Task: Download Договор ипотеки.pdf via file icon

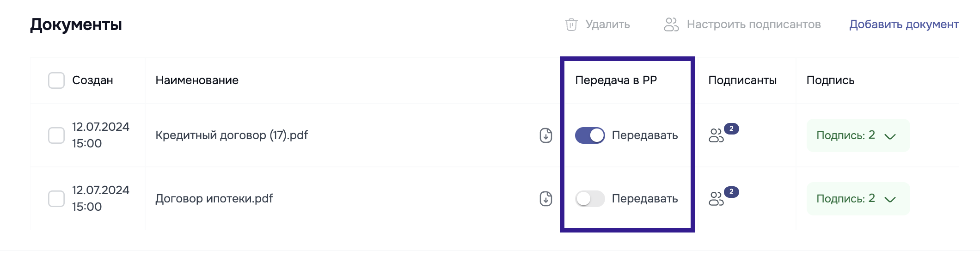Action: (x=546, y=199)
